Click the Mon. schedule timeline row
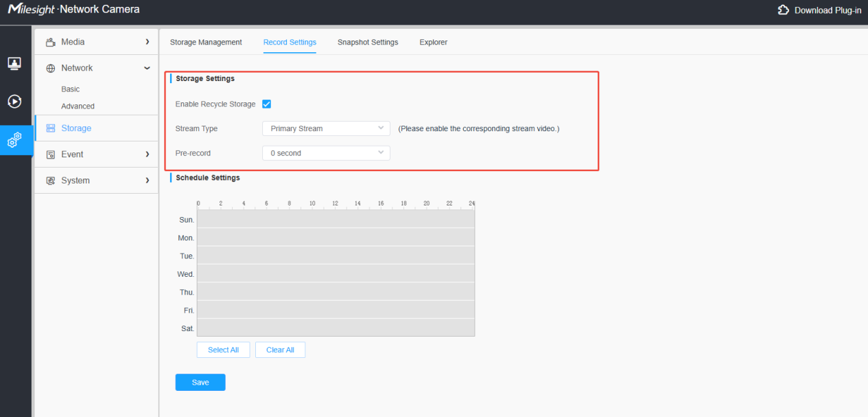This screenshot has height=417, width=868. 336,237
